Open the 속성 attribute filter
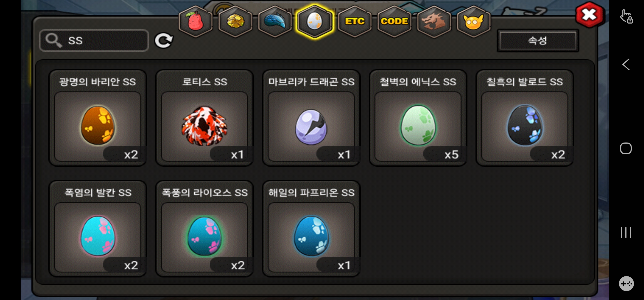Viewport: 644px width, 300px height. [538, 41]
